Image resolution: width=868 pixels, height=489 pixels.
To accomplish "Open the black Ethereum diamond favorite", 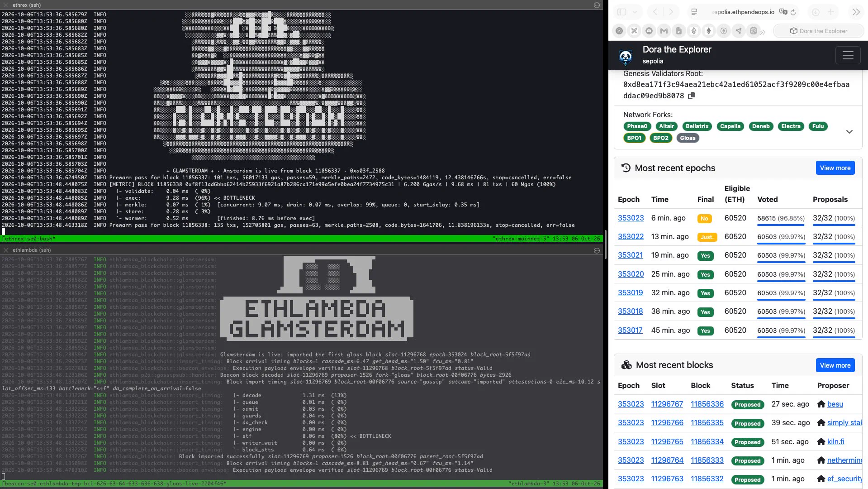I will (x=709, y=31).
